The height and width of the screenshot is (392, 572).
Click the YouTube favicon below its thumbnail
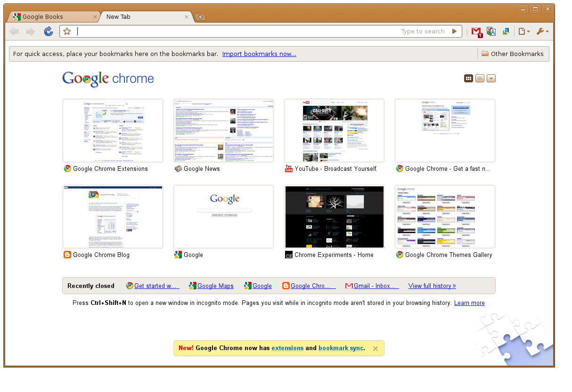pos(289,168)
